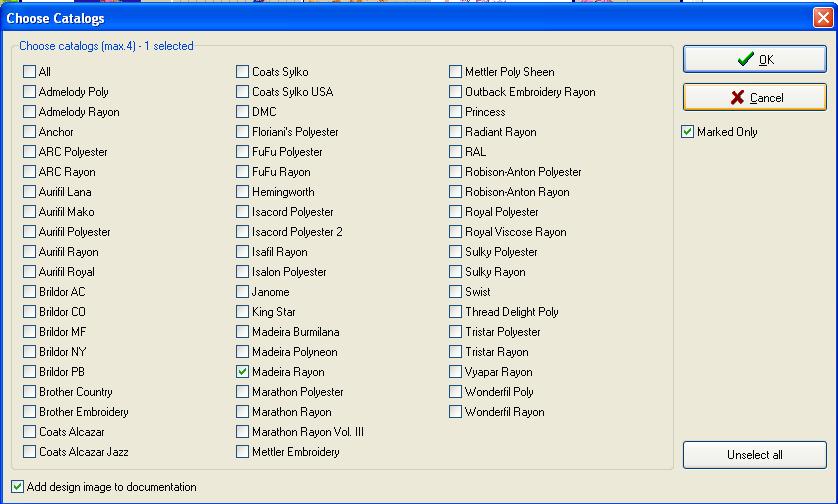Viewport: 838px width, 504px height.
Task: Select Isafil Rayon catalog
Action: click(x=242, y=252)
